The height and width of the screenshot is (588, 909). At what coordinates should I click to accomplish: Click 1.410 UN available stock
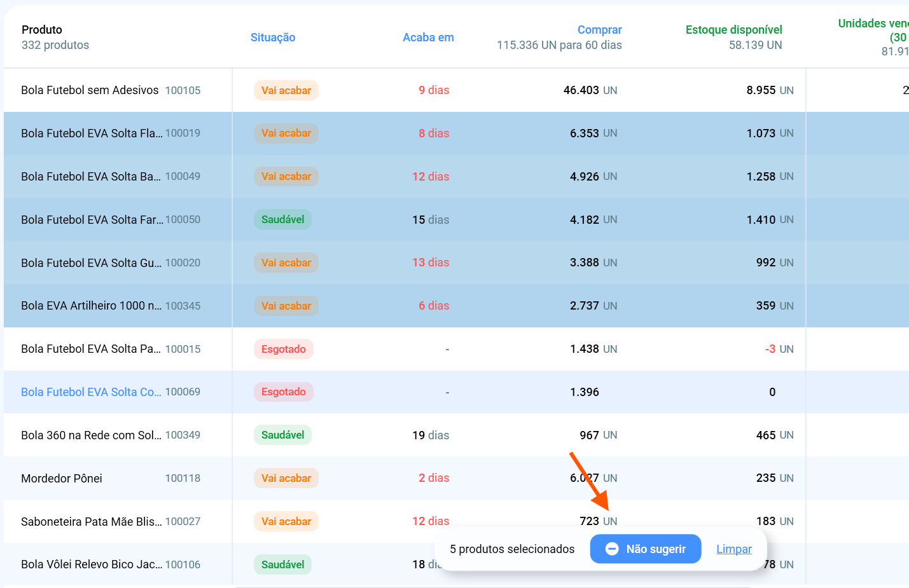point(770,220)
